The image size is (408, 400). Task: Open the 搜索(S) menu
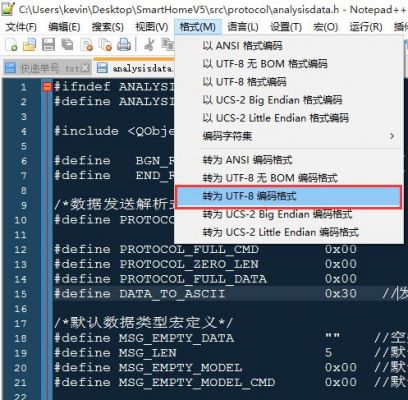[108, 27]
